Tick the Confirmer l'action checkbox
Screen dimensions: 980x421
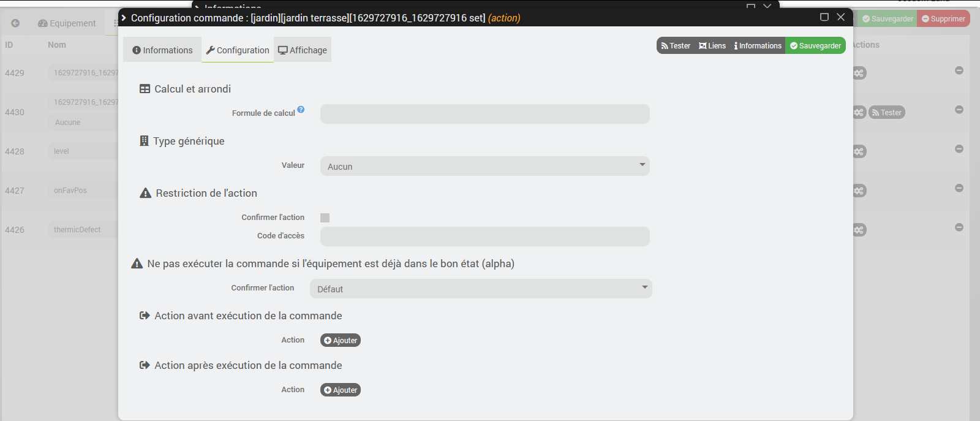coord(325,218)
